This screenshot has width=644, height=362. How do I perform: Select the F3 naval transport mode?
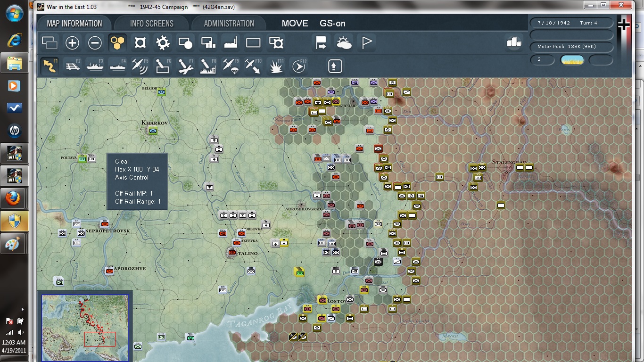(95, 66)
